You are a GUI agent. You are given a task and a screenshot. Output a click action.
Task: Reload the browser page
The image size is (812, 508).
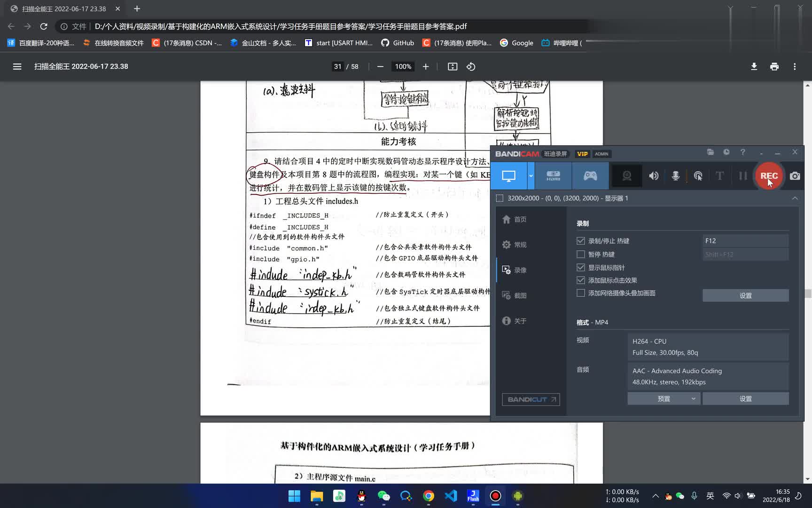pyautogui.click(x=44, y=26)
